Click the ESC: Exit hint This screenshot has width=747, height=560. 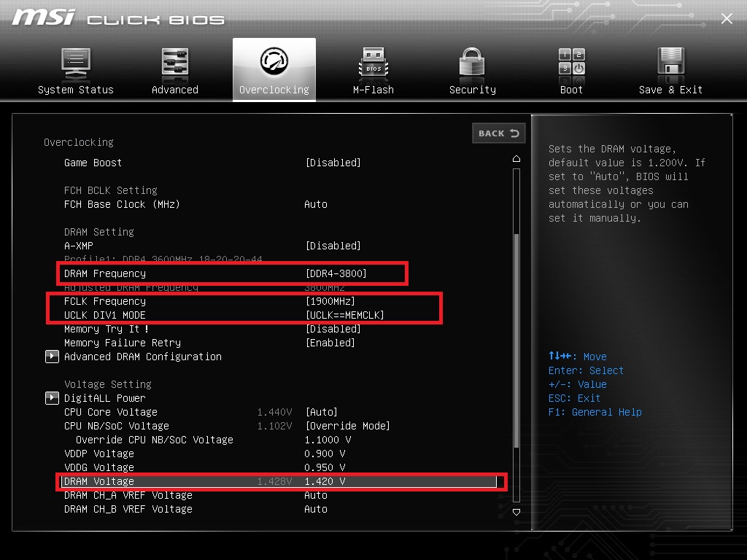pos(574,398)
